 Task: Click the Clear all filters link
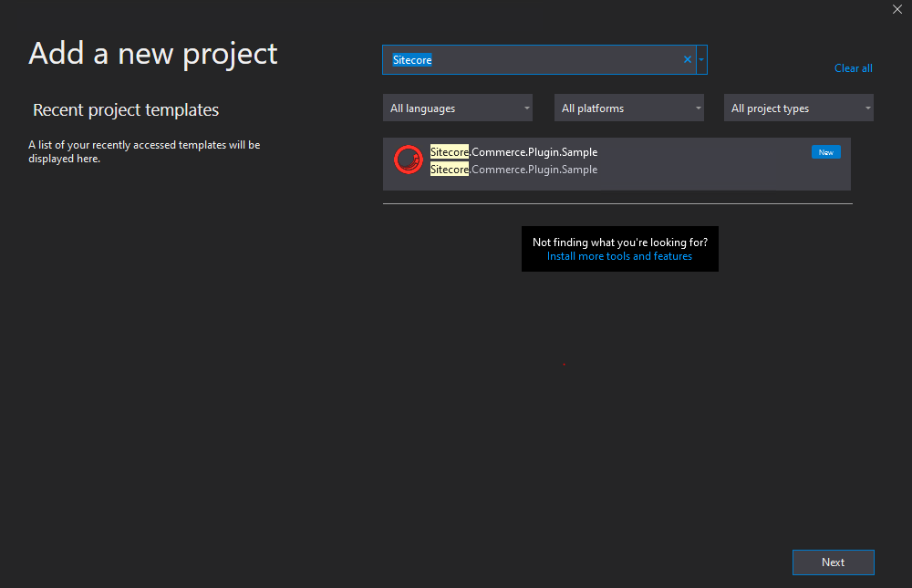coord(853,68)
